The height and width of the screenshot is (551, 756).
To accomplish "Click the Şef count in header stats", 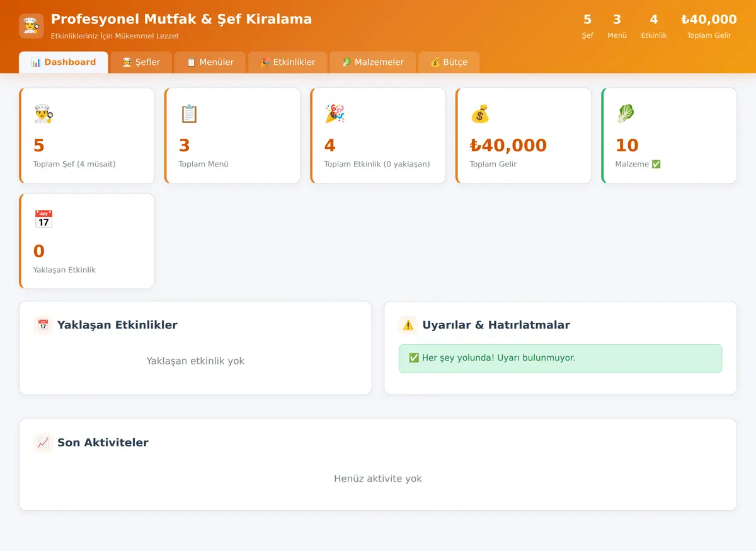I will 588,20.
